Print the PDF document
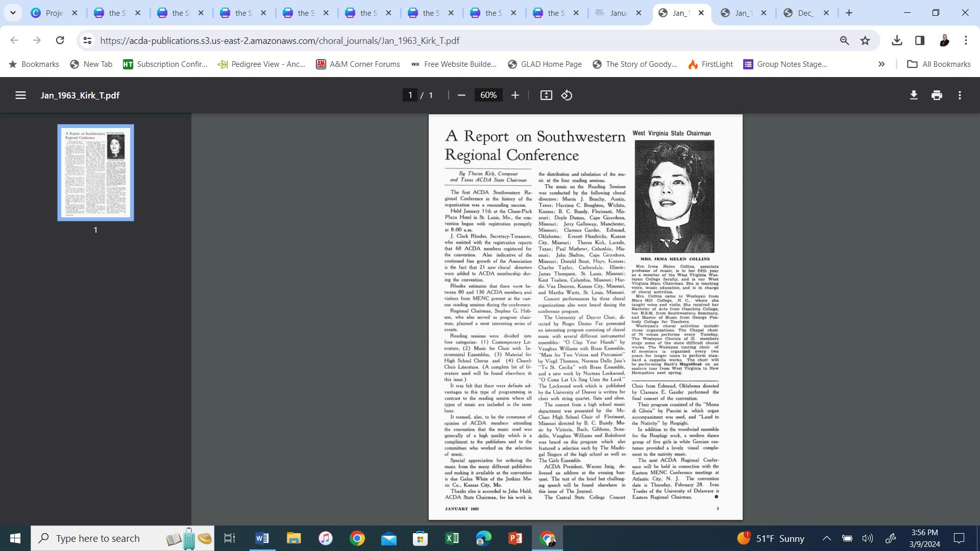Image resolution: width=980 pixels, height=551 pixels. pos(937,95)
